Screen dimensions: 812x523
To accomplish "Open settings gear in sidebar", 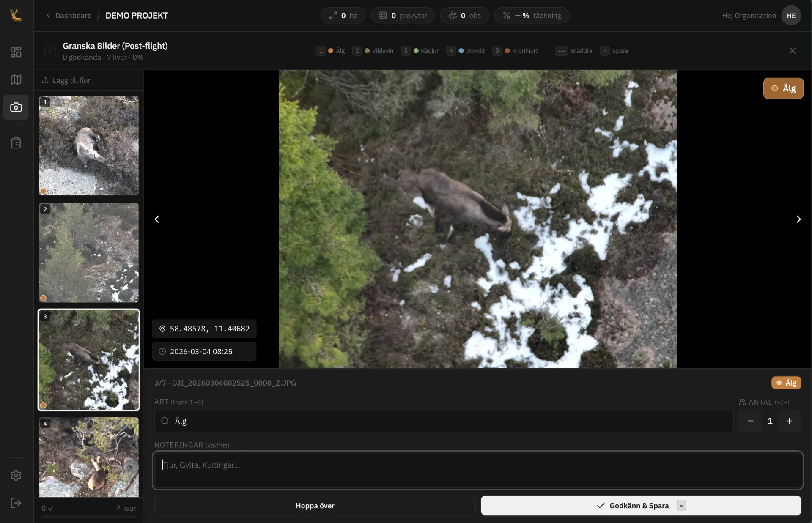I will (16, 475).
